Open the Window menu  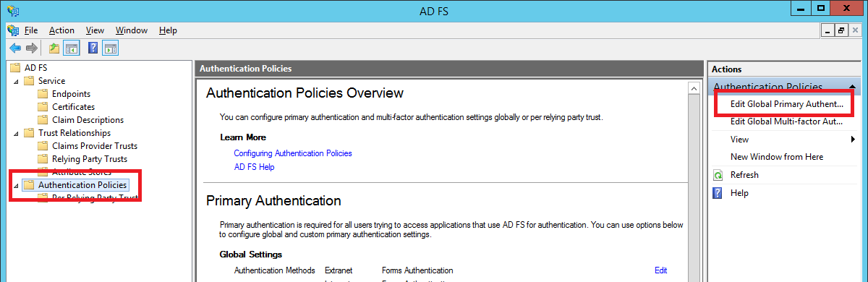(132, 30)
